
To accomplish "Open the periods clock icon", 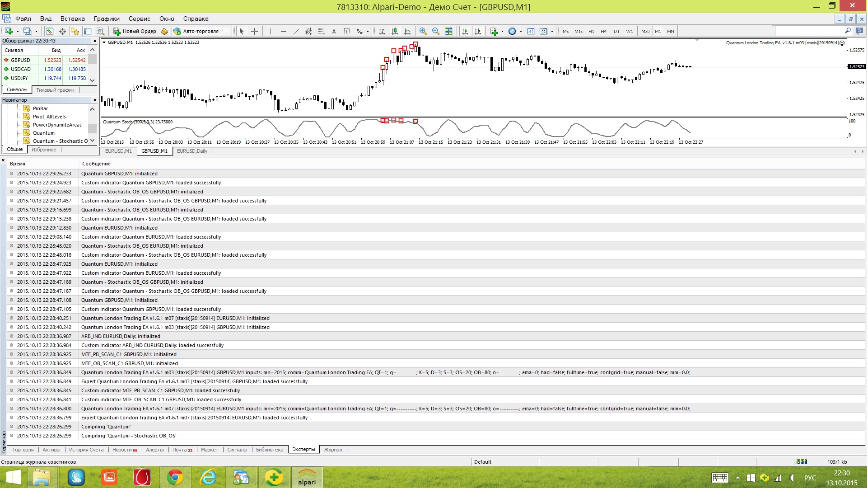I will (x=512, y=31).
